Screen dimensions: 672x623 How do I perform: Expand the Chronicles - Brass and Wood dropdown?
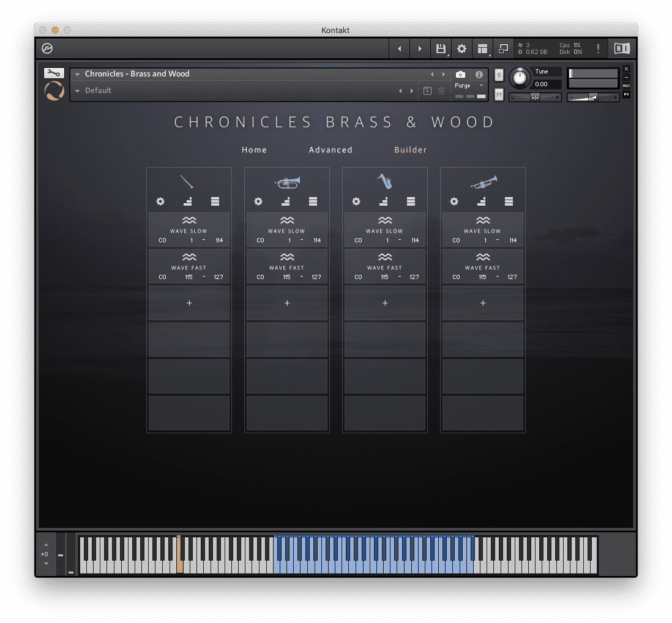click(78, 74)
